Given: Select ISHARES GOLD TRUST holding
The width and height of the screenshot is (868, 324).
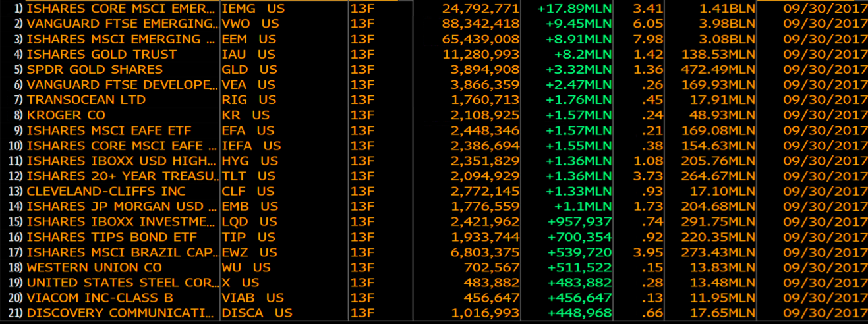Looking at the screenshot, I should (x=101, y=54).
